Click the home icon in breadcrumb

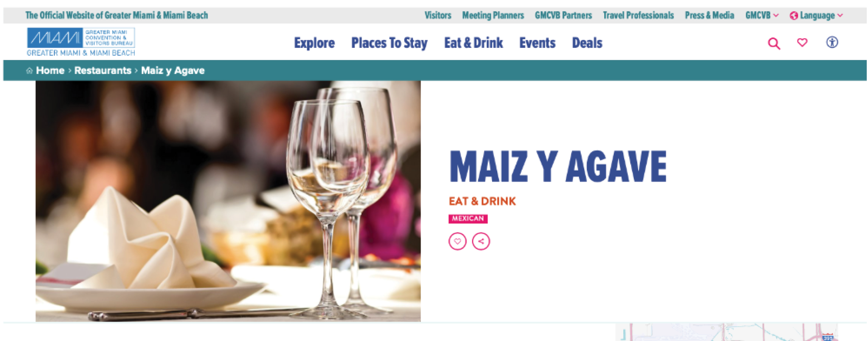click(29, 71)
